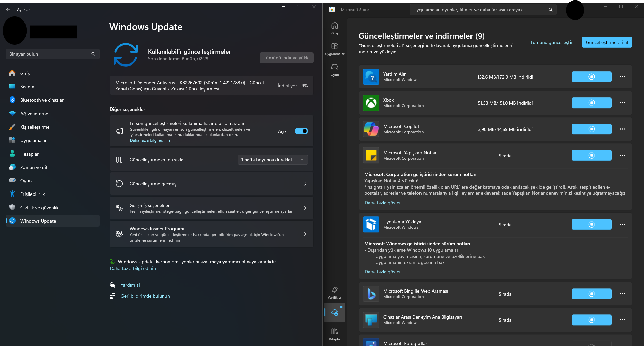Stop the Yardım Alın download
644x346 pixels.
[x=591, y=77]
